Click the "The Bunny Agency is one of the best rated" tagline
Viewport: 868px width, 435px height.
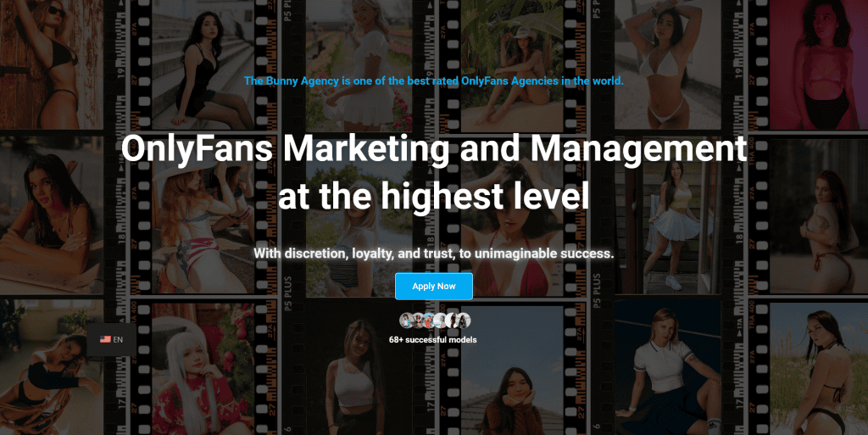[433, 81]
